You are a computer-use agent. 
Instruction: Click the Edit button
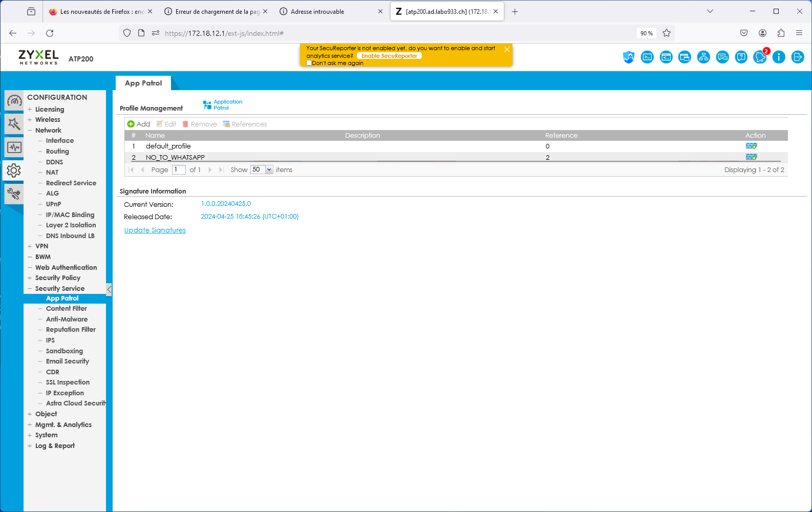(x=166, y=124)
